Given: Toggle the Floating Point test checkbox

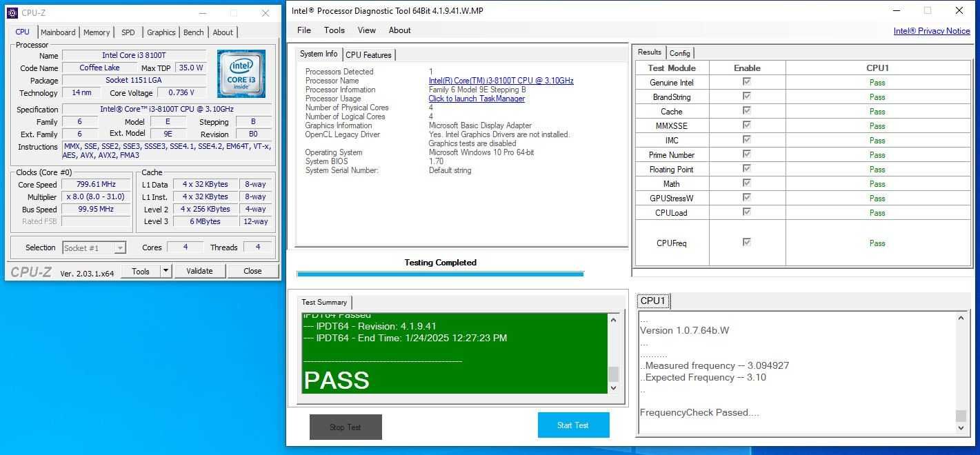Looking at the screenshot, I should [x=746, y=168].
